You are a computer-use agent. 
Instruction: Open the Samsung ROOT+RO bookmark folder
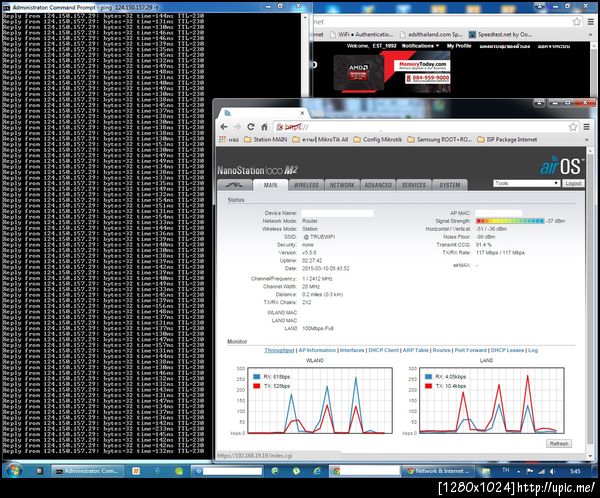pos(440,139)
